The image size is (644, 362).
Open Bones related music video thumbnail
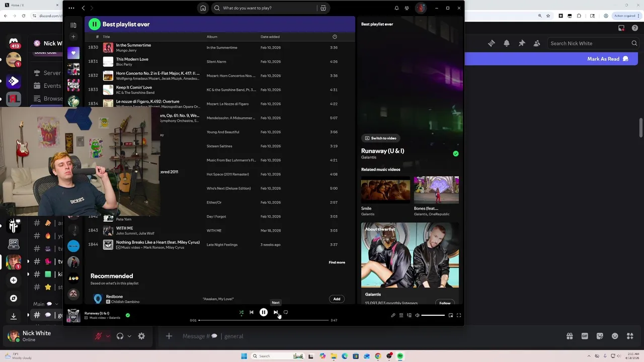(x=436, y=190)
